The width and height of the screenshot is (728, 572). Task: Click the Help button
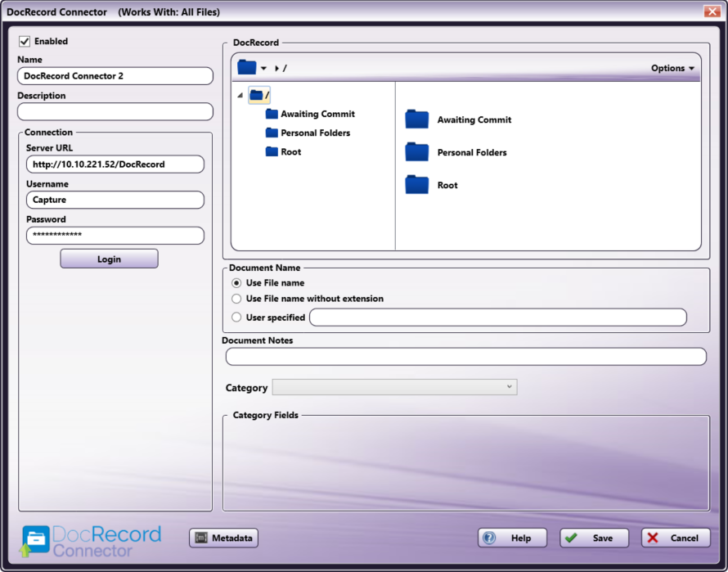click(x=512, y=538)
